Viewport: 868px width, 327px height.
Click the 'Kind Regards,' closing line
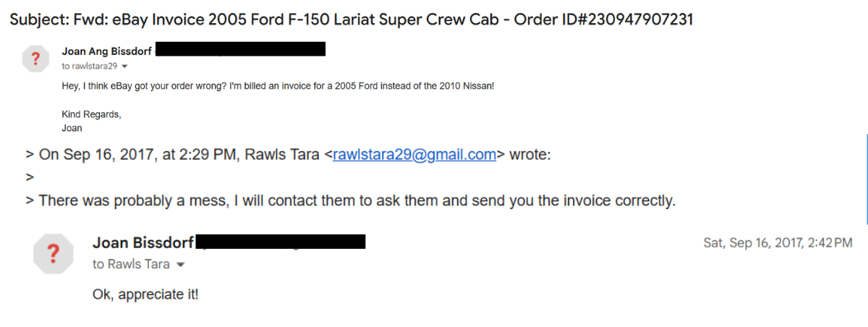coord(92,114)
